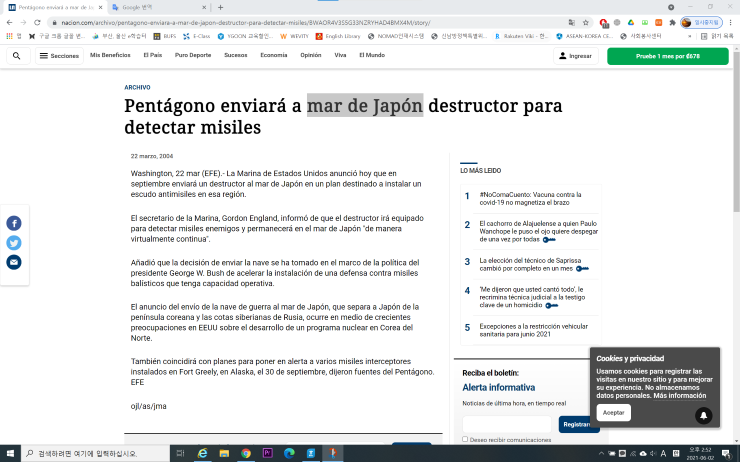Open a new browser tab with the plus icon

220,7
